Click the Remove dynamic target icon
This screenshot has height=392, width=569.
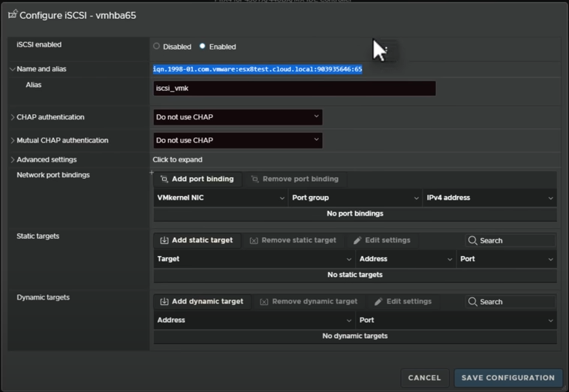[264, 302]
